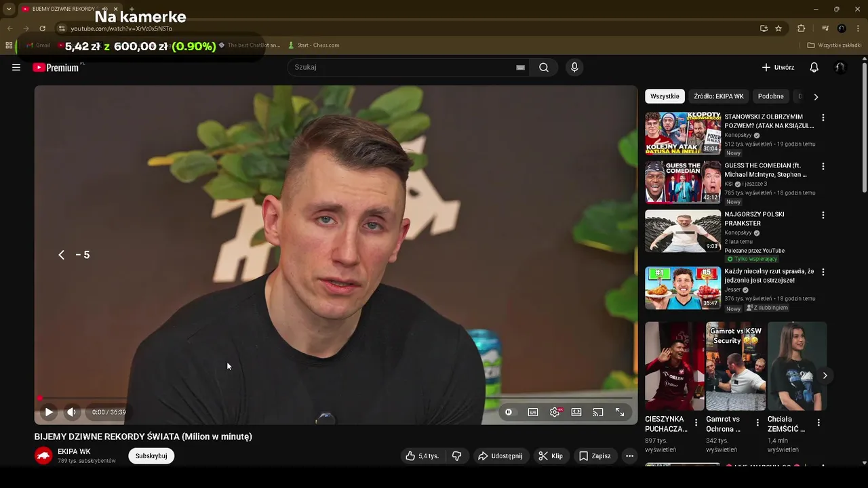Open Jesser's 35:47 video thumbnail

[x=683, y=288]
